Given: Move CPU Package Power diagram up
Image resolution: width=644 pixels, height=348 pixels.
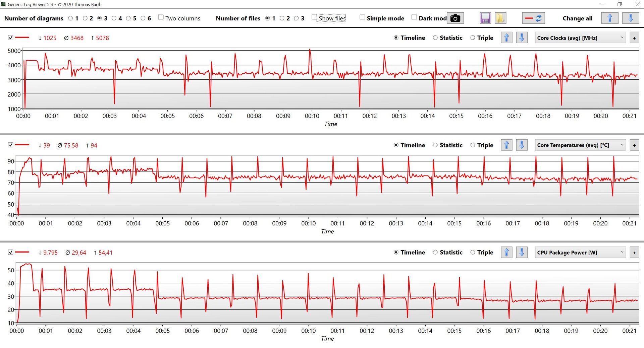Looking at the screenshot, I should tap(506, 252).
